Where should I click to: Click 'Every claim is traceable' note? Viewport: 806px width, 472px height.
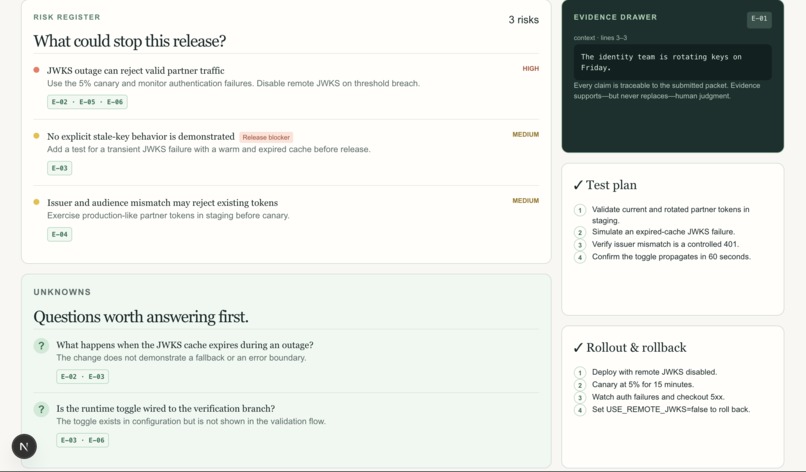click(x=667, y=90)
